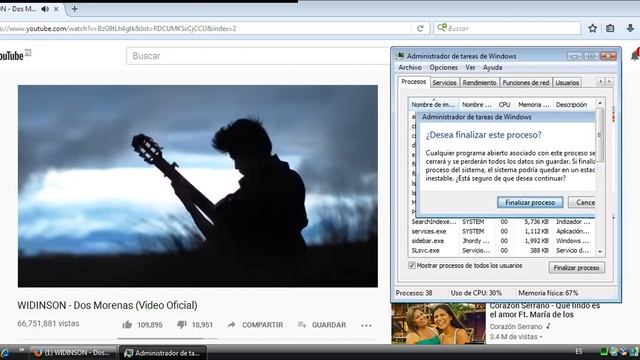Sort by the CPU column header

504,104
